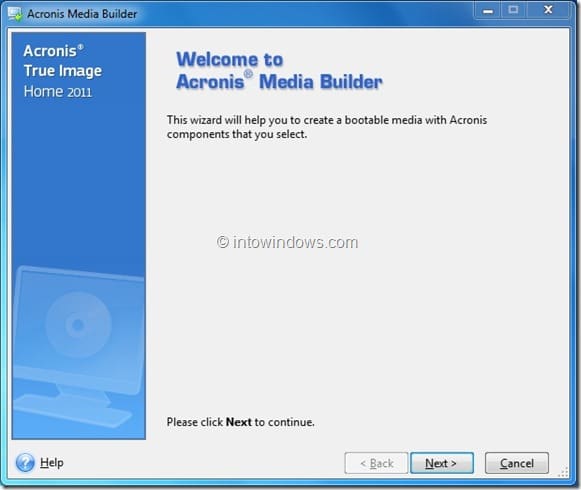Click the Acronis Media Builder title bar icon
Screen dimensions: 581x490
tap(15, 14)
